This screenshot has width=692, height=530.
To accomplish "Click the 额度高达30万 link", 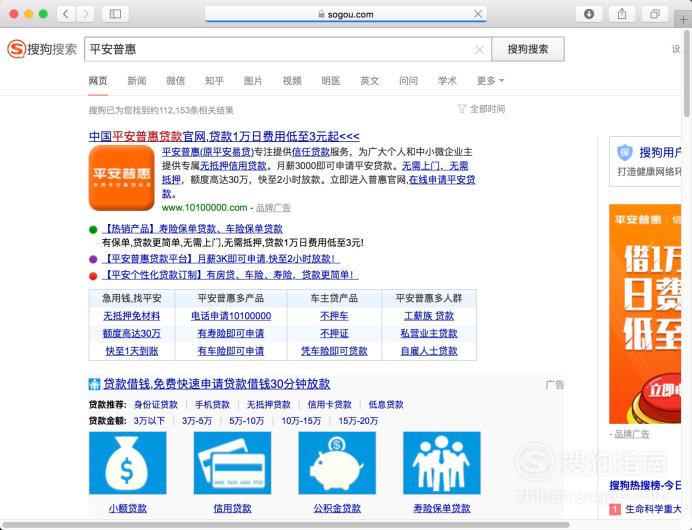I will click(132, 334).
